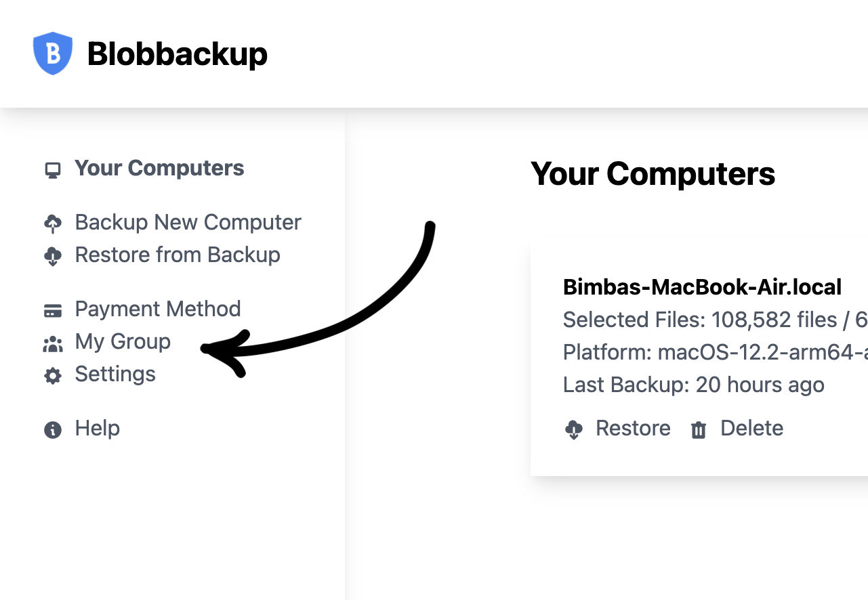The image size is (868, 600).
Task: Select Backup New Computer in sidebar
Action: (x=188, y=222)
